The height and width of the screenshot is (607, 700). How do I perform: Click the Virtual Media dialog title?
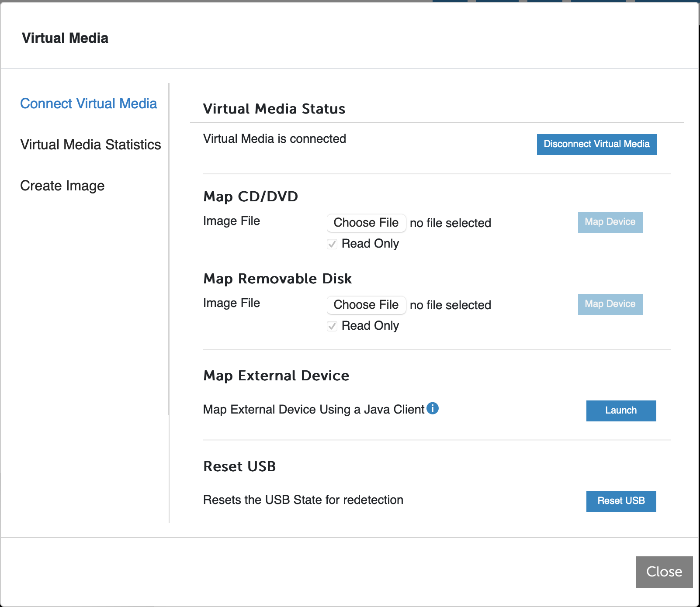pyautogui.click(x=65, y=38)
